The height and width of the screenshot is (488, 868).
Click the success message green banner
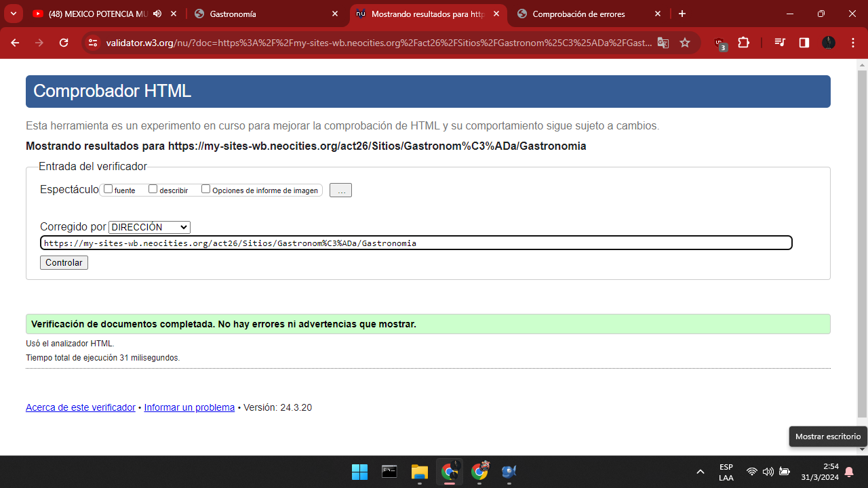[x=428, y=324]
